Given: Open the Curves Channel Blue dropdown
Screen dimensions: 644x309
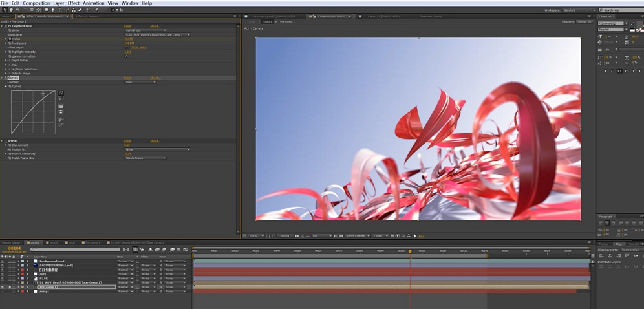Looking at the screenshot, I should (140, 82).
